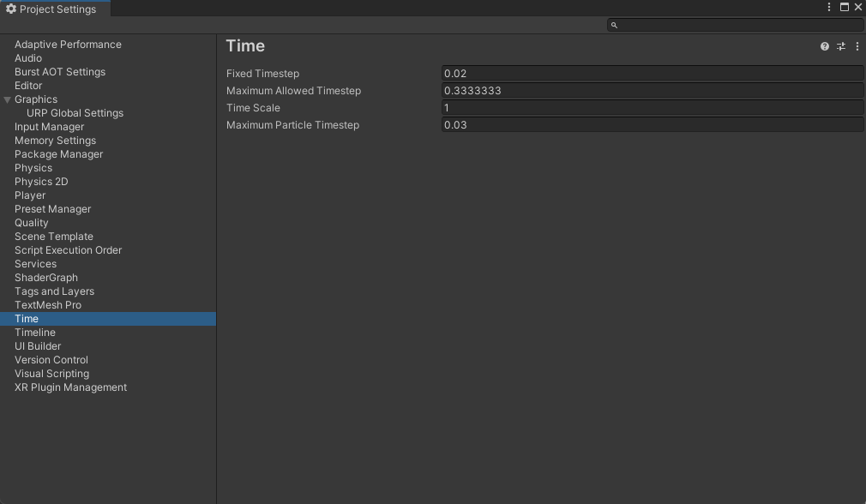Select XR Plugin Management category
The width and height of the screenshot is (866, 504).
click(x=70, y=387)
